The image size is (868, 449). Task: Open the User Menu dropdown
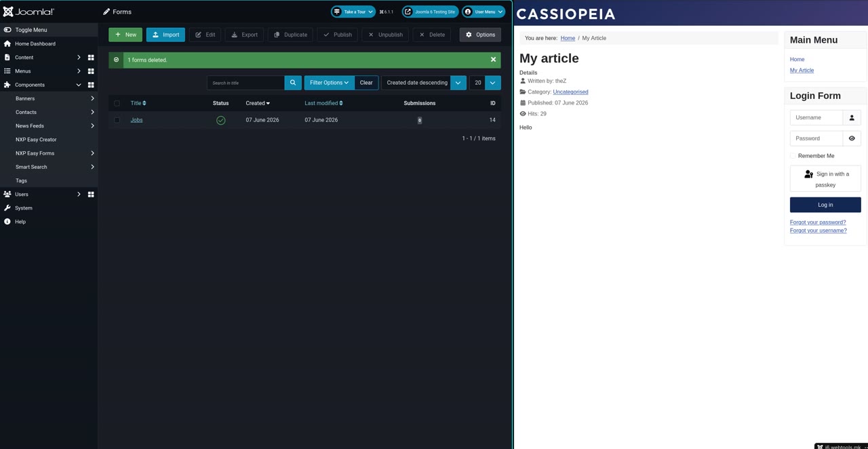click(484, 12)
